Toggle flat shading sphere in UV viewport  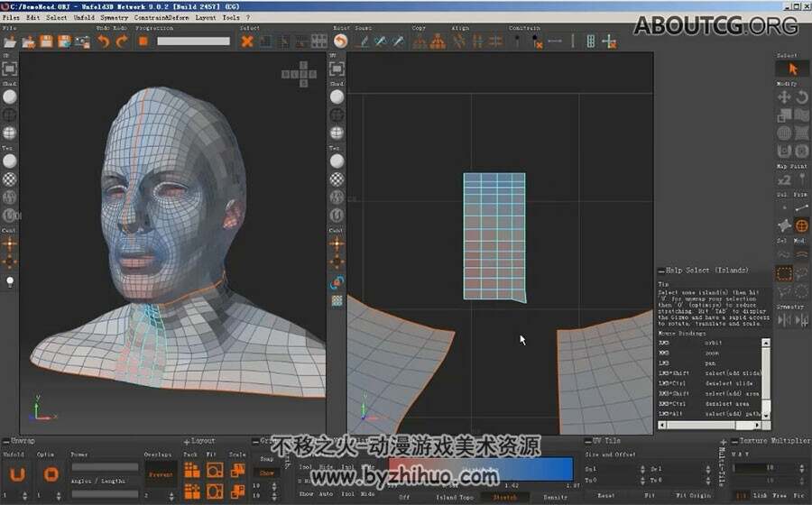(337, 96)
